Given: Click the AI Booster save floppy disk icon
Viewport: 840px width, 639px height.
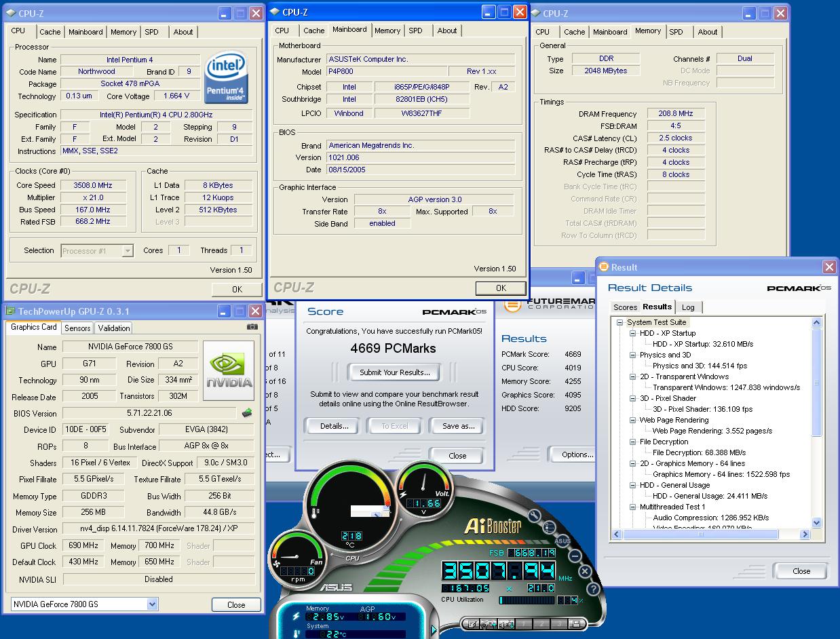Looking at the screenshot, I should [x=576, y=624].
